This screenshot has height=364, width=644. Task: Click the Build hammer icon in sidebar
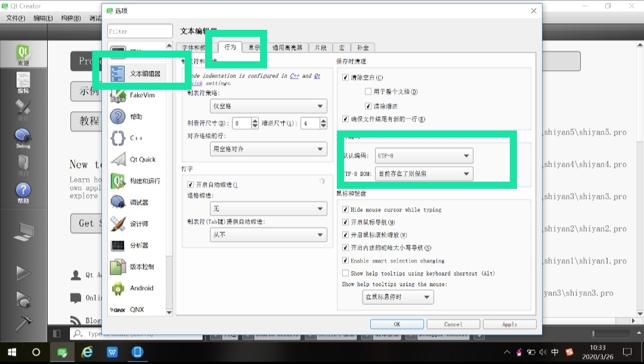(23, 323)
